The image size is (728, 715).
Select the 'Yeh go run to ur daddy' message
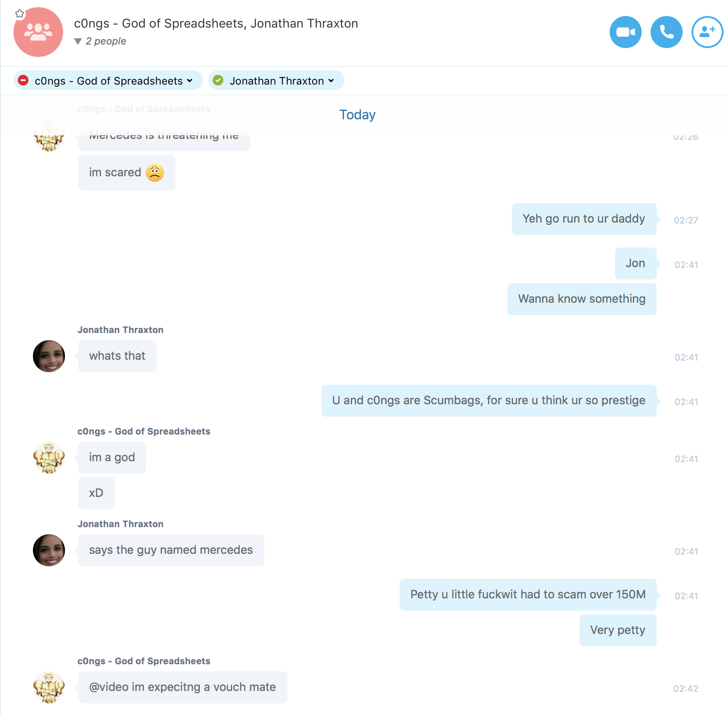tap(584, 219)
